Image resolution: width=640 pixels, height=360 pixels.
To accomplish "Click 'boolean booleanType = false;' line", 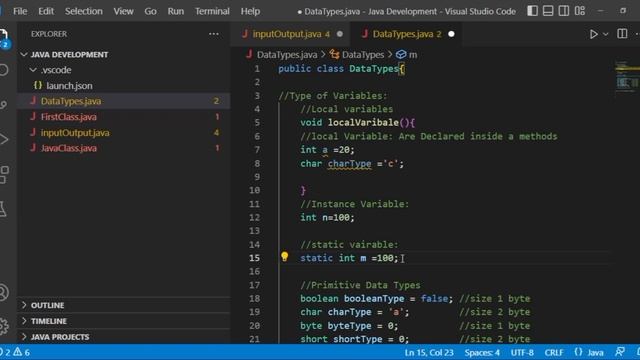I will coord(377,299).
